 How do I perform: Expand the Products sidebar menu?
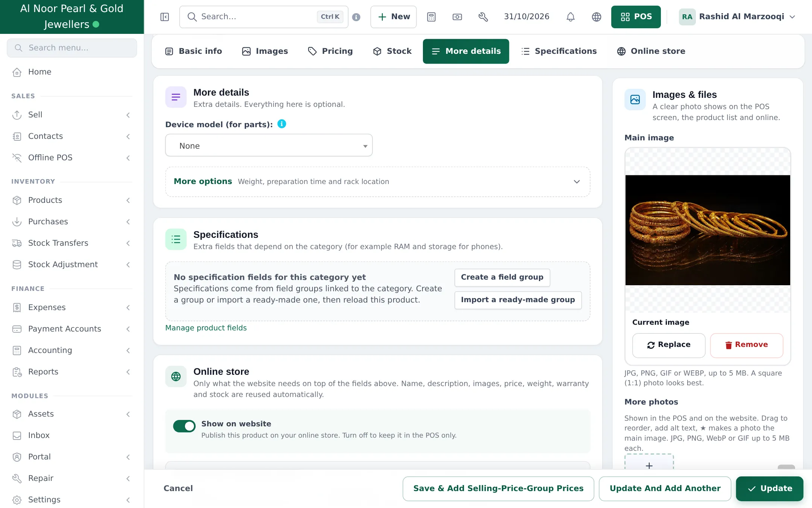click(x=71, y=200)
